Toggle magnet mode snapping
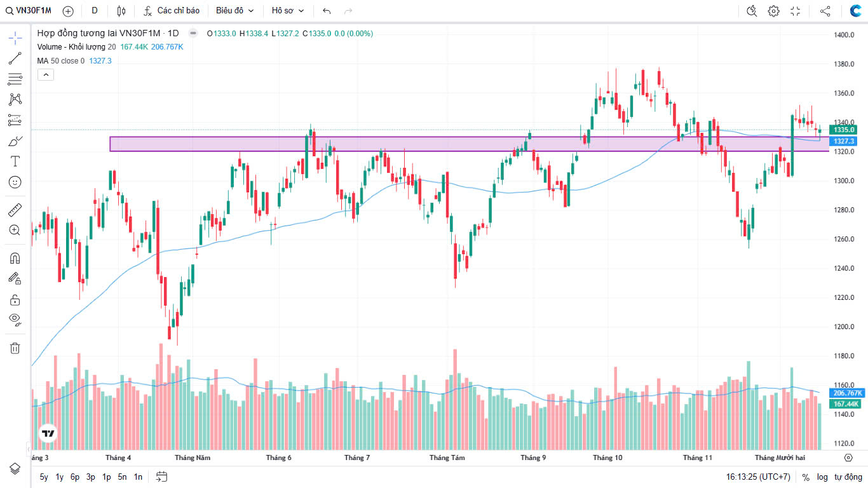The image size is (868, 488). coord(15,257)
